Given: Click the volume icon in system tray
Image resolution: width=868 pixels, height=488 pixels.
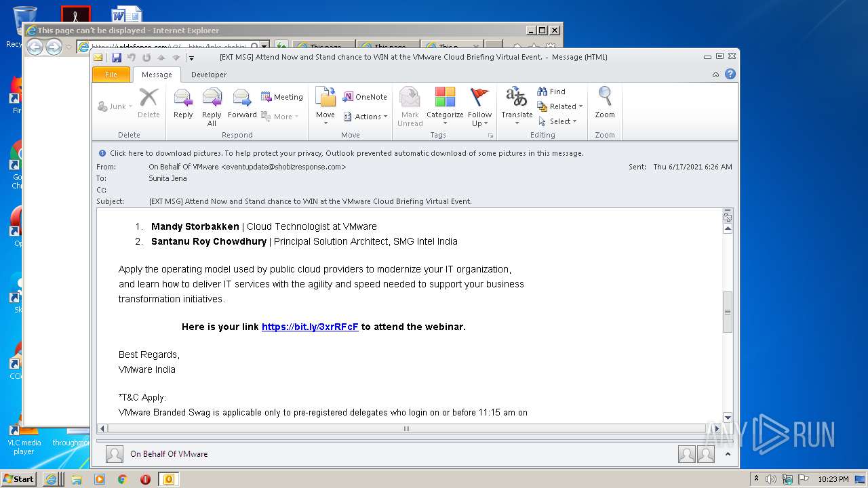Looking at the screenshot, I should click(x=770, y=479).
